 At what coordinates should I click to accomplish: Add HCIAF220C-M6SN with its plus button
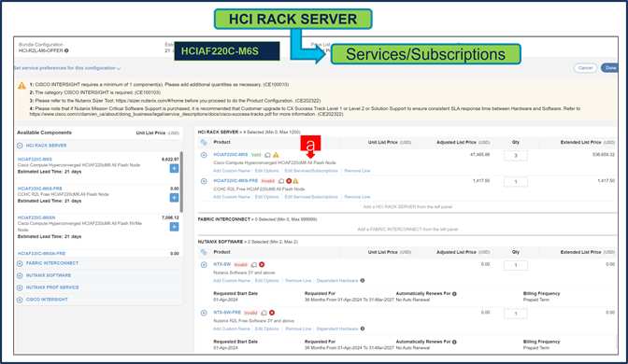pos(174,227)
